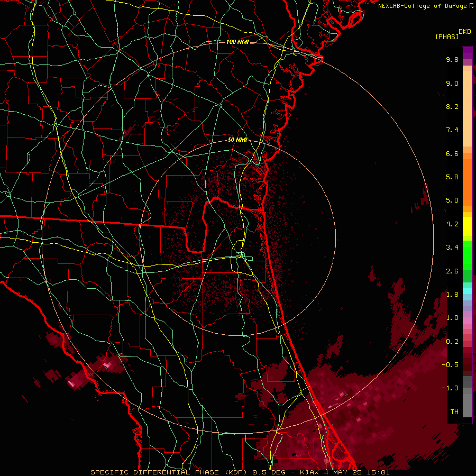Click the 5.8 scale label
This screenshot has width=476, height=476.
(452, 177)
